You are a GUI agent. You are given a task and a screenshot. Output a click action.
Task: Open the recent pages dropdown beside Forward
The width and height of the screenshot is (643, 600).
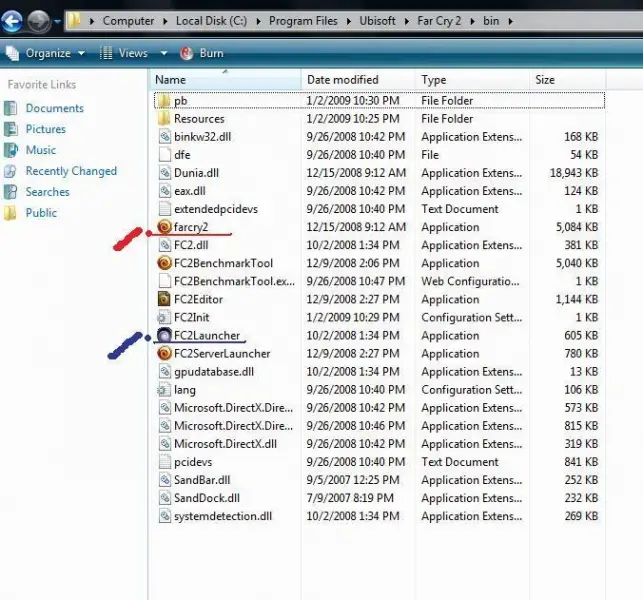[x=57, y=21]
